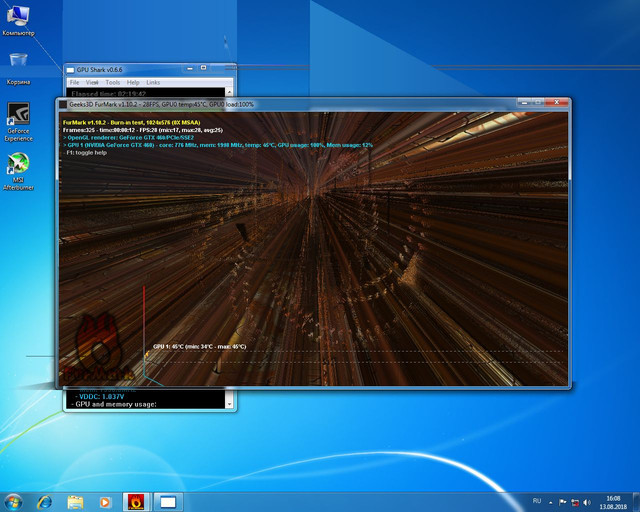Click the network status tray icon

(x=575, y=502)
